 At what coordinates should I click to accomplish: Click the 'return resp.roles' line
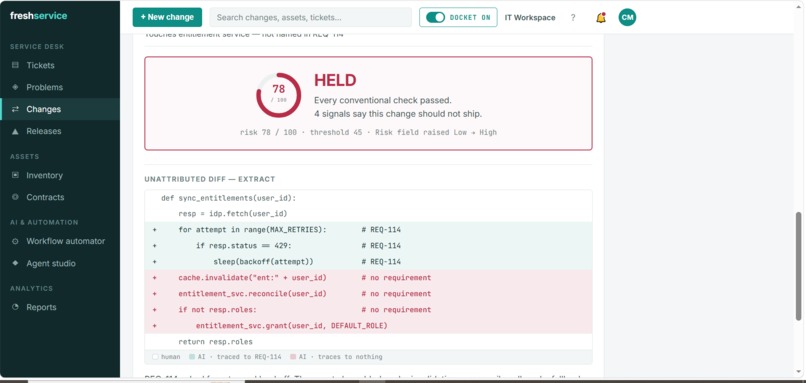click(x=368, y=341)
